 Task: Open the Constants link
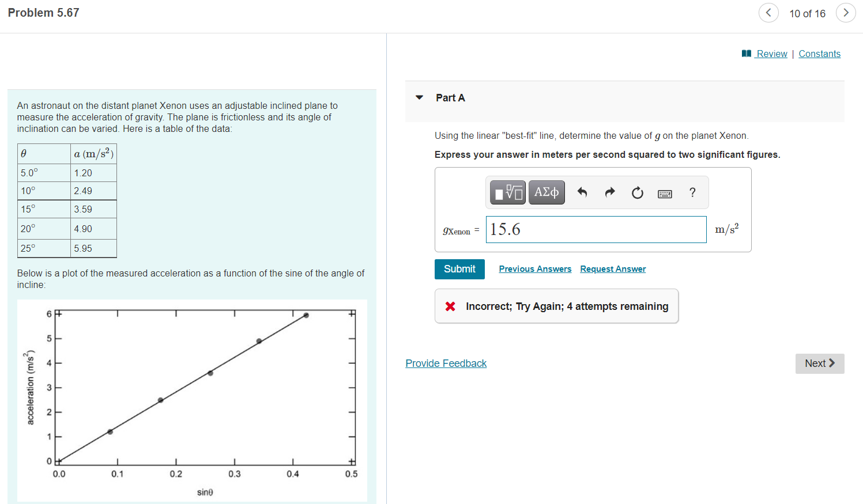point(819,54)
